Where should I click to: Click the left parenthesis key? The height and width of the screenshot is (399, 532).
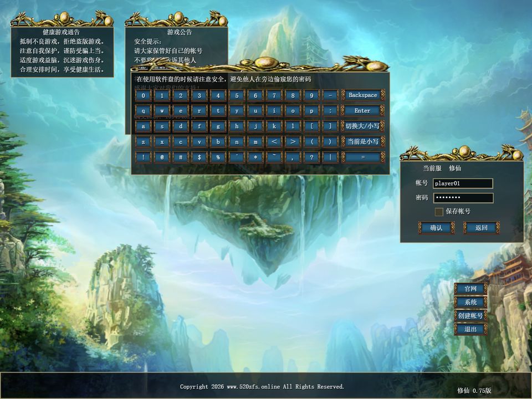point(311,141)
